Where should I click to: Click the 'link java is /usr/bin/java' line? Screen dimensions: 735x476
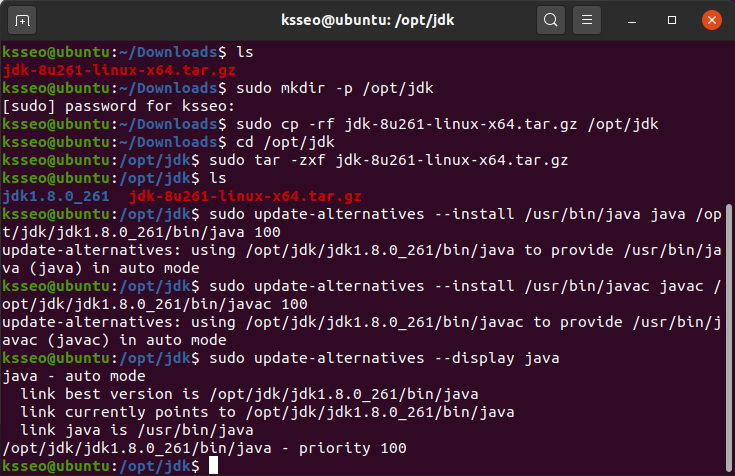pos(137,430)
